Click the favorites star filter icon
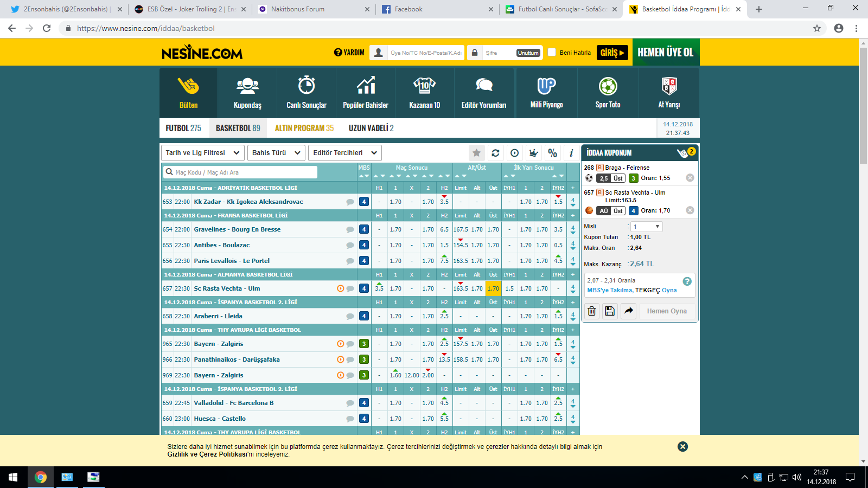This screenshot has height=488, width=868. [x=476, y=153]
